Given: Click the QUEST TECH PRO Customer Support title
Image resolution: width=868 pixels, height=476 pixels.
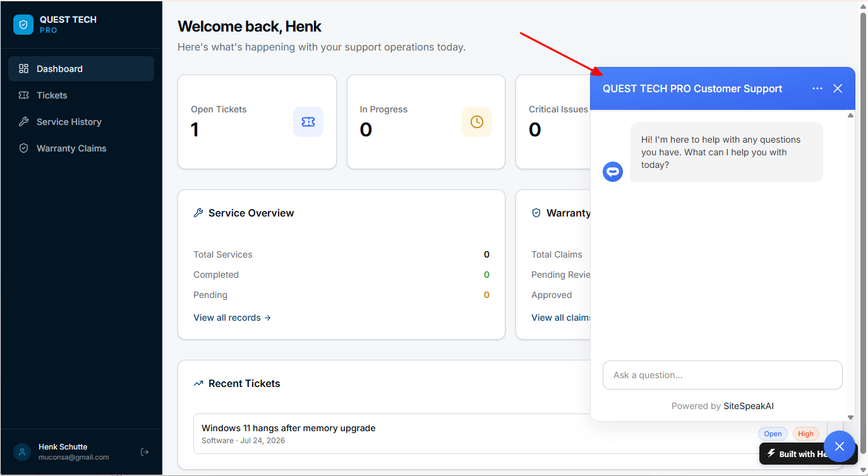Looking at the screenshot, I should (x=692, y=88).
